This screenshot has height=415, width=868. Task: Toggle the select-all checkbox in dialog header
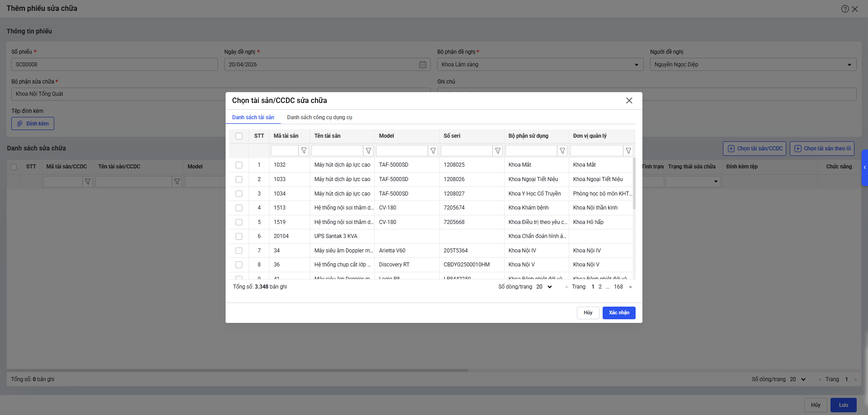pos(239,136)
